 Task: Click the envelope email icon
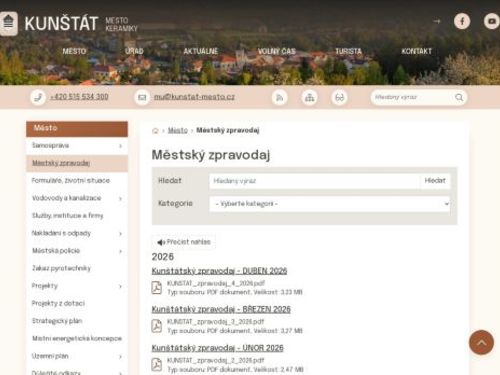142,97
